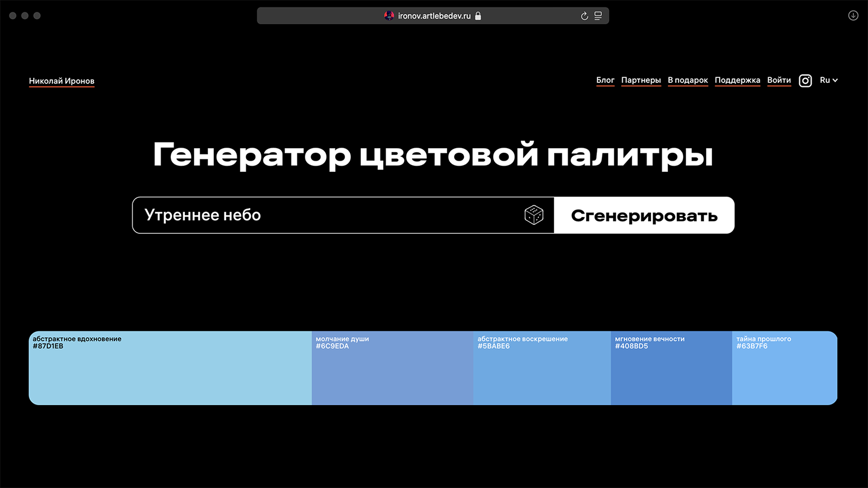Screen dimensions: 868x488
Task: Roll the dice icon for a random prompt
Action: point(534,215)
